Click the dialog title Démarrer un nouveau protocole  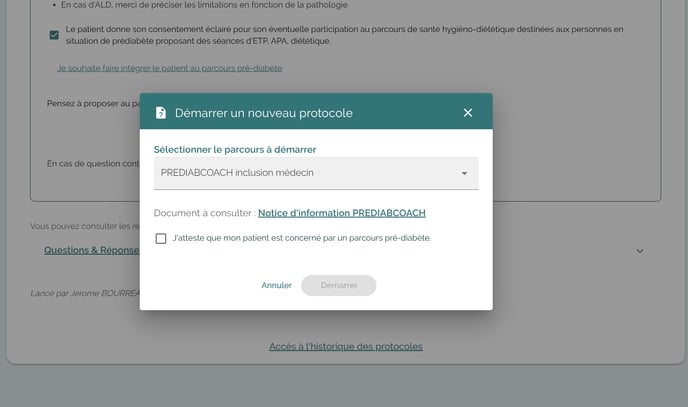(264, 113)
